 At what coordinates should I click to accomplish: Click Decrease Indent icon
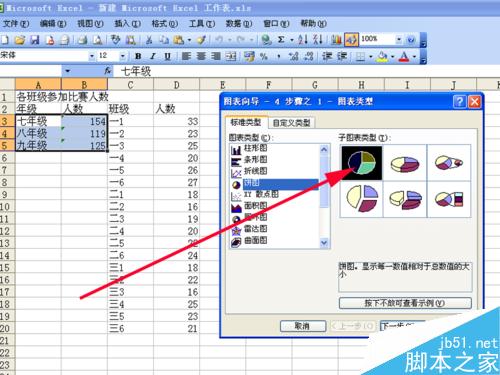(327, 56)
